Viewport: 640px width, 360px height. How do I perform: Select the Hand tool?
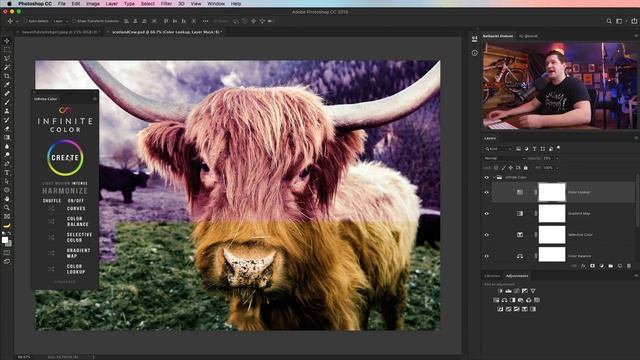pos(7,199)
